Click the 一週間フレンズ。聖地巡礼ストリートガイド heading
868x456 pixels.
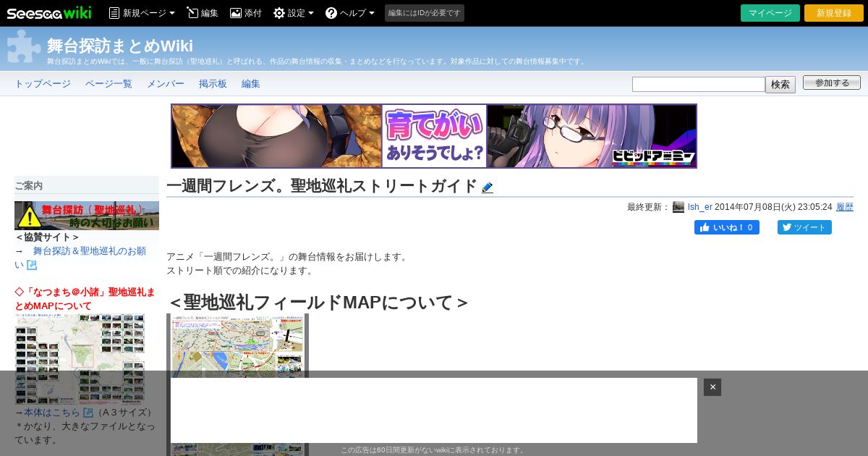click(322, 186)
